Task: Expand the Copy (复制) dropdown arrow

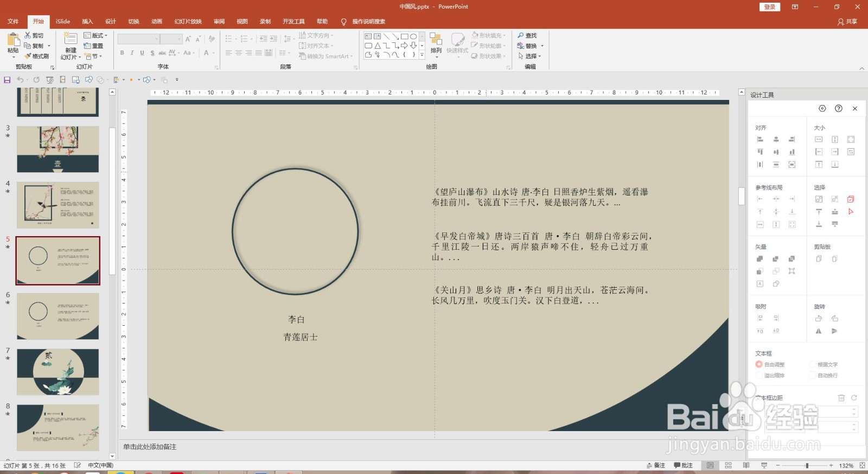Action: (49, 46)
